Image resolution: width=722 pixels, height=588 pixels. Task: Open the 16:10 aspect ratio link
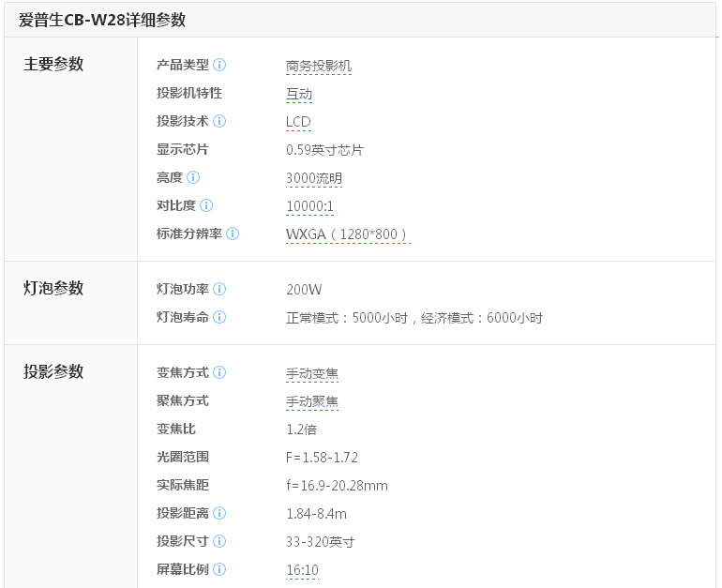tap(303, 570)
